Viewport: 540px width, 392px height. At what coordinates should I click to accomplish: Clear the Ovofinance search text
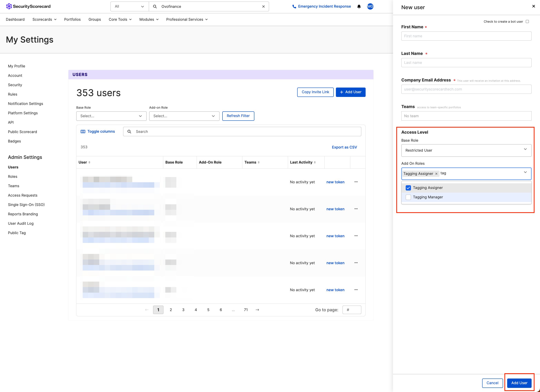coord(263,6)
